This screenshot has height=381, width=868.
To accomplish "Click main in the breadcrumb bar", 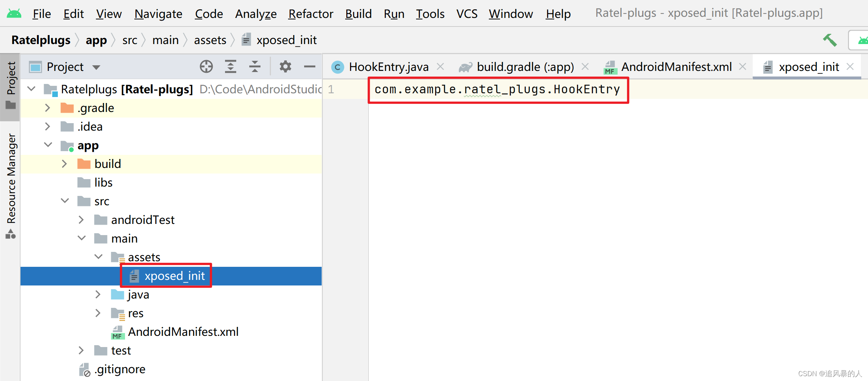I will [x=165, y=40].
